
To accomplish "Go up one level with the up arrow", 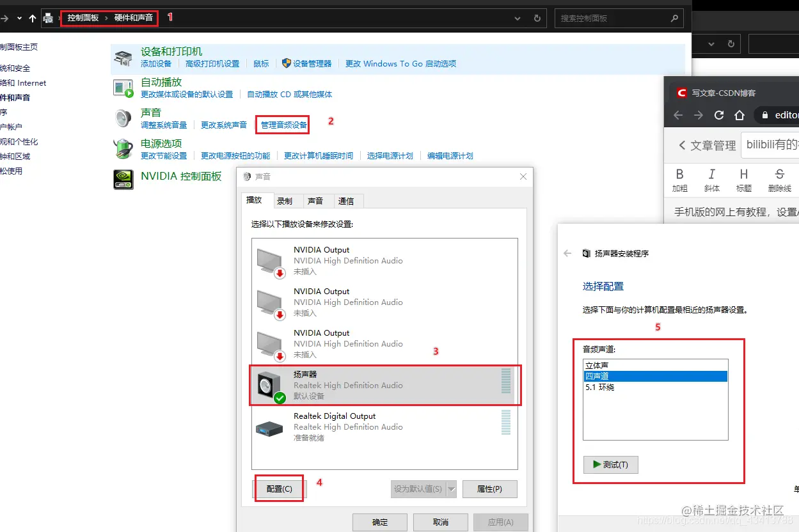I will (x=33, y=19).
